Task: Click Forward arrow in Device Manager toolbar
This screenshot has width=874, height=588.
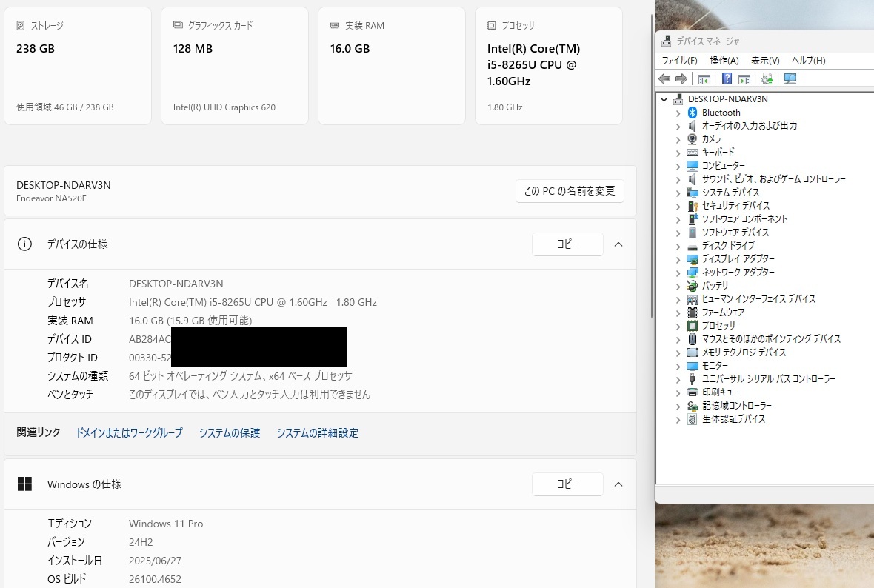Action: pyautogui.click(x=681, y=79)
